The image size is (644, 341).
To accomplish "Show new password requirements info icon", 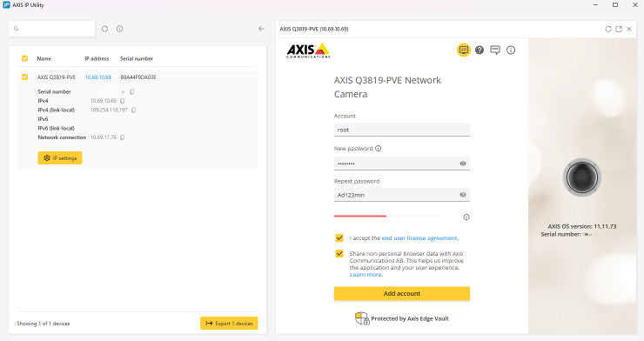I will tap(378, 149).
